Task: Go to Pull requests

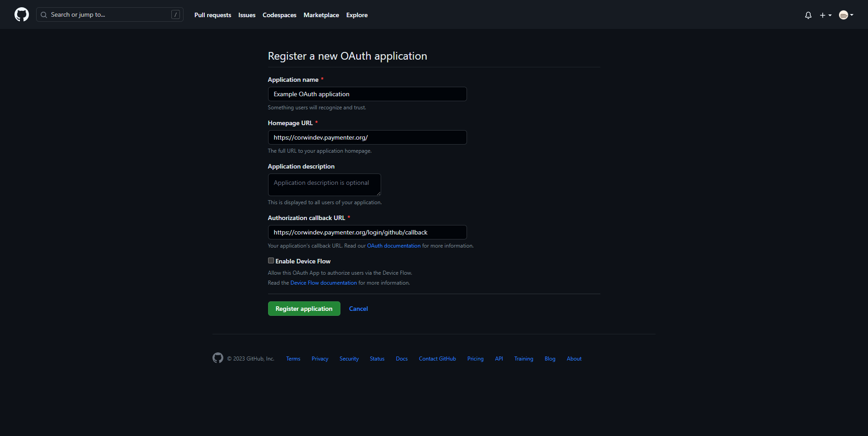Action: [x=212, y=15]
